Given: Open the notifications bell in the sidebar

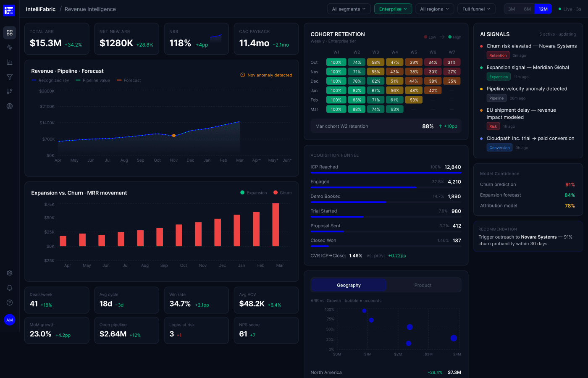Looking at the screenshot, I should coord(9,288).
